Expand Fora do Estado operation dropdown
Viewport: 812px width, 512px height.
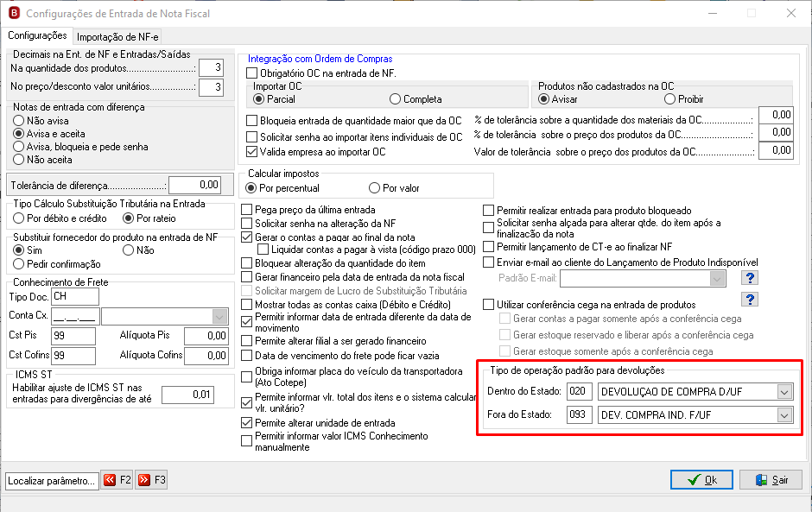pyautogui.click(x=784, y=415)
